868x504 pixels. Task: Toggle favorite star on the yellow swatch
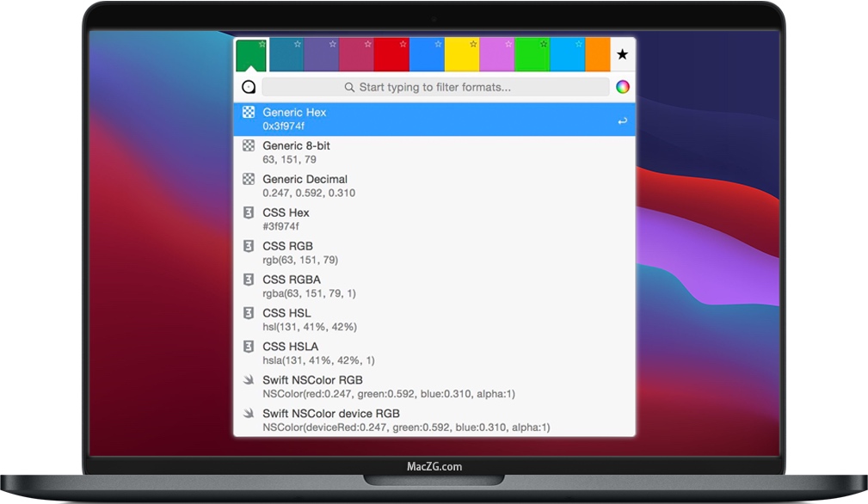473,44
